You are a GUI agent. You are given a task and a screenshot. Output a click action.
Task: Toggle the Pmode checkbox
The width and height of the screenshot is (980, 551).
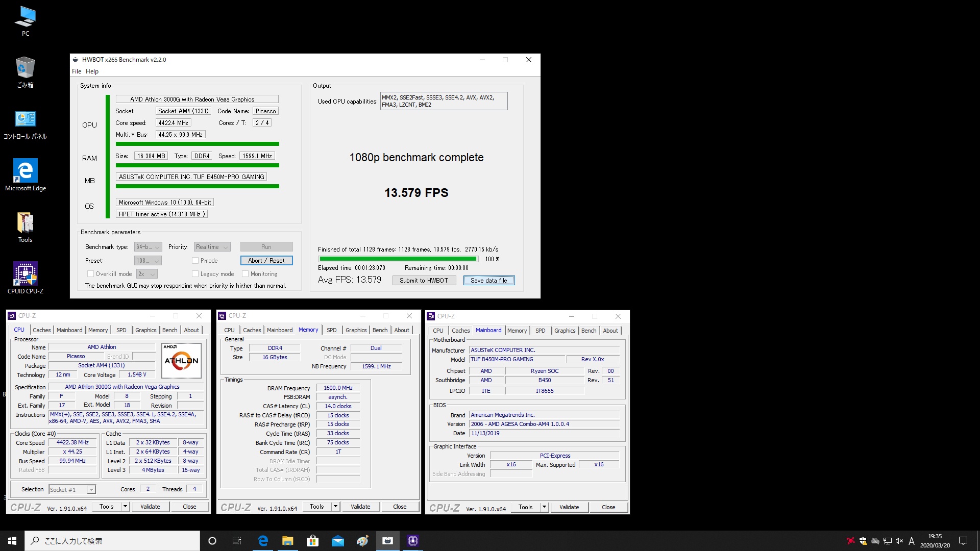pyautogui.click(x=195, y=261)
